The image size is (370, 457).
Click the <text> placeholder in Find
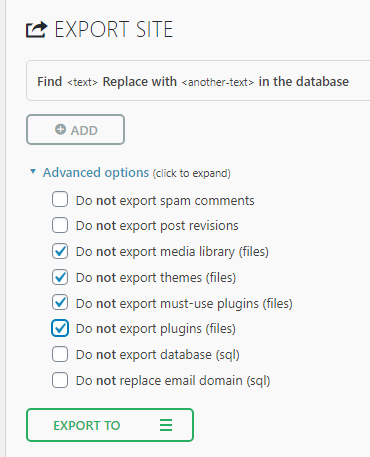coord(82,82)
